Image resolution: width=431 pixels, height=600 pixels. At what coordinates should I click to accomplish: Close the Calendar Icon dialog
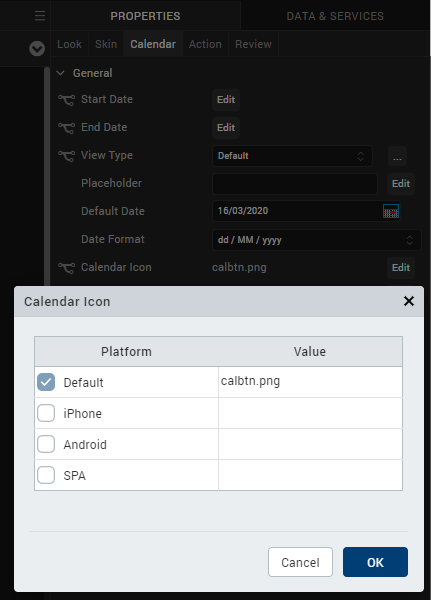tap(409, 301)
